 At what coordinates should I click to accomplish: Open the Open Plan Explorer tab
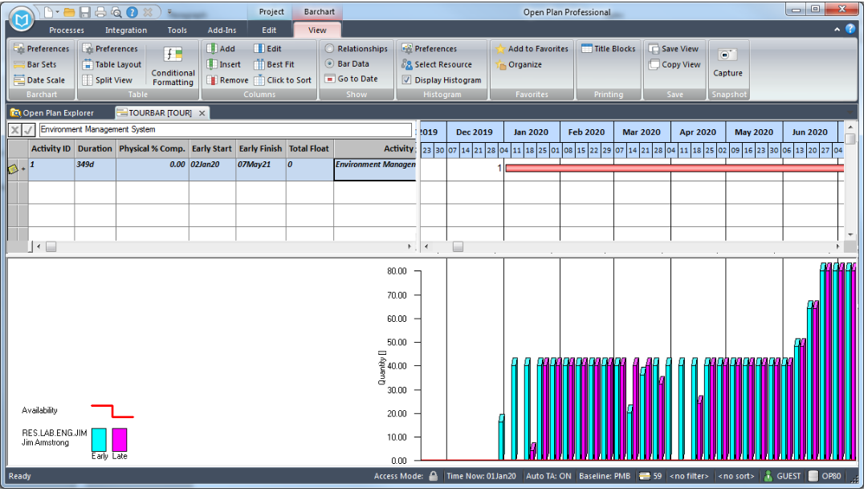(52, 113)
